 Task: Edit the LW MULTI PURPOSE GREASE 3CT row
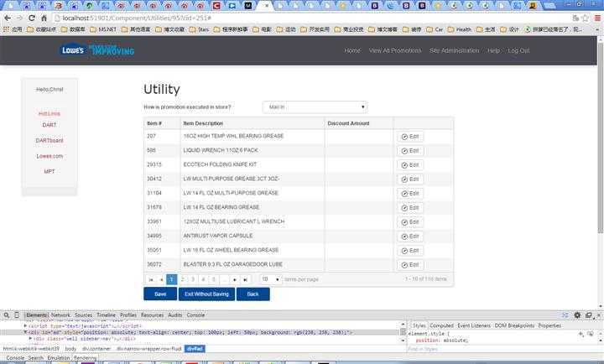pos(410,179)
